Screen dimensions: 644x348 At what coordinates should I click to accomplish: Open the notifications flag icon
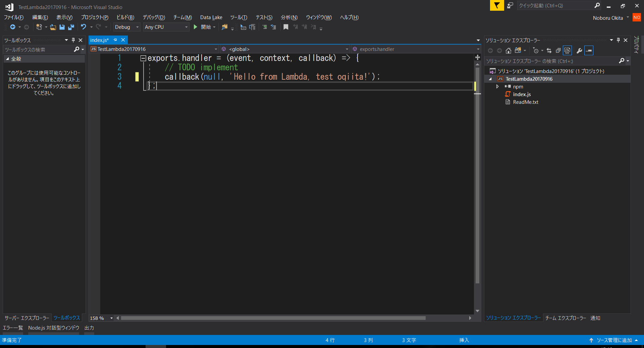tap(497, 5)
